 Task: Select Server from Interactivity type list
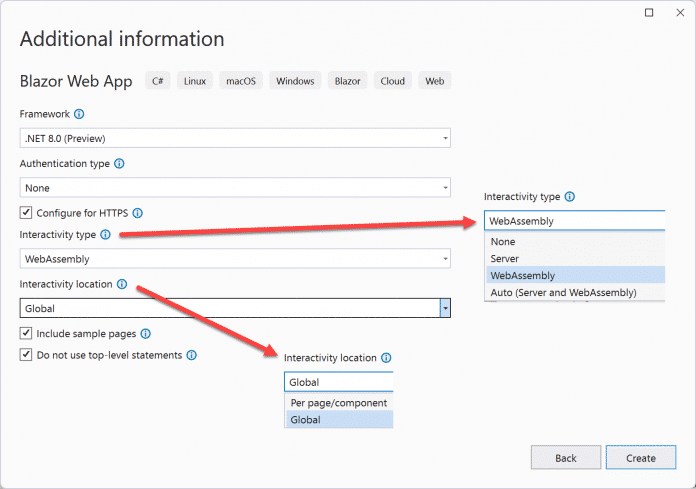tap(575, 259)
